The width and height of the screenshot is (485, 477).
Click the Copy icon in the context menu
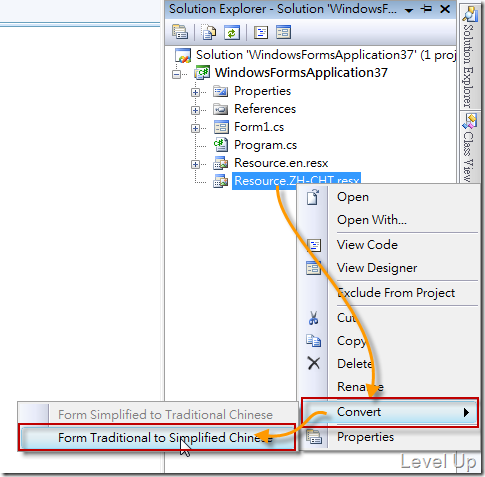tap(313, 341)
